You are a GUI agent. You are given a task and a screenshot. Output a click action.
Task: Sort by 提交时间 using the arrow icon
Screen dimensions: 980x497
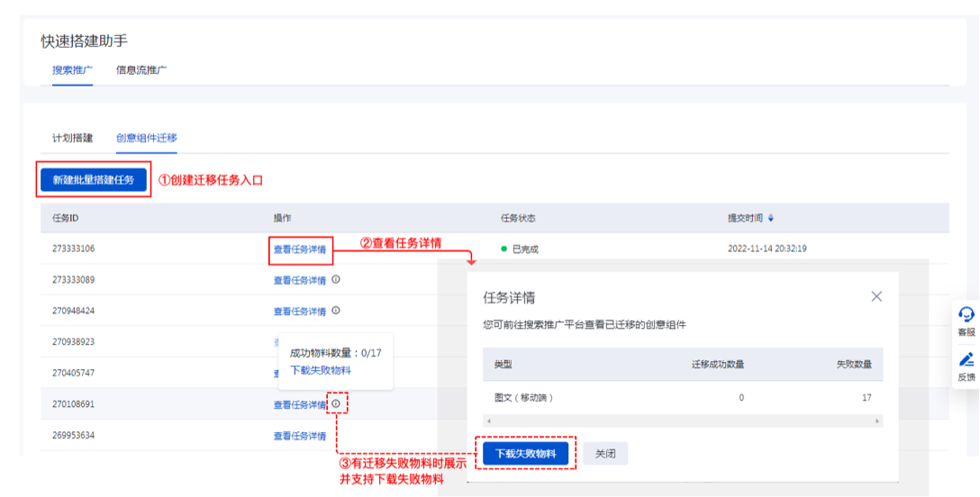click(x=770, y=218)
